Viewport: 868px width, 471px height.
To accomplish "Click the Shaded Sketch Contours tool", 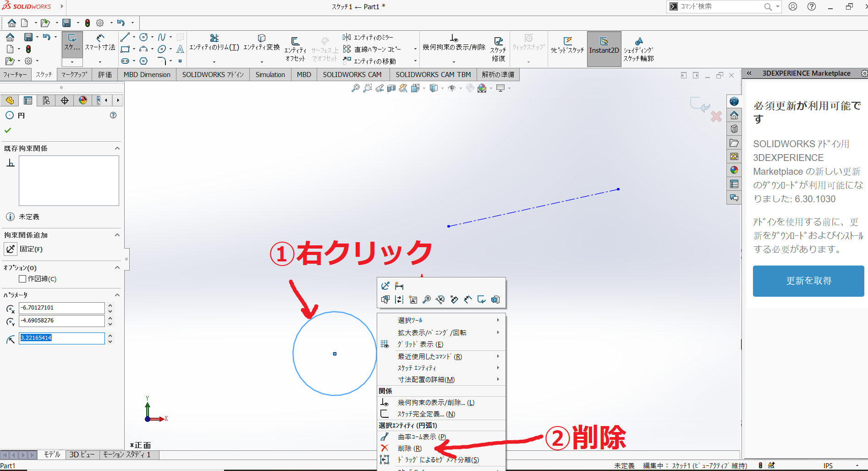I will [638, 49].
